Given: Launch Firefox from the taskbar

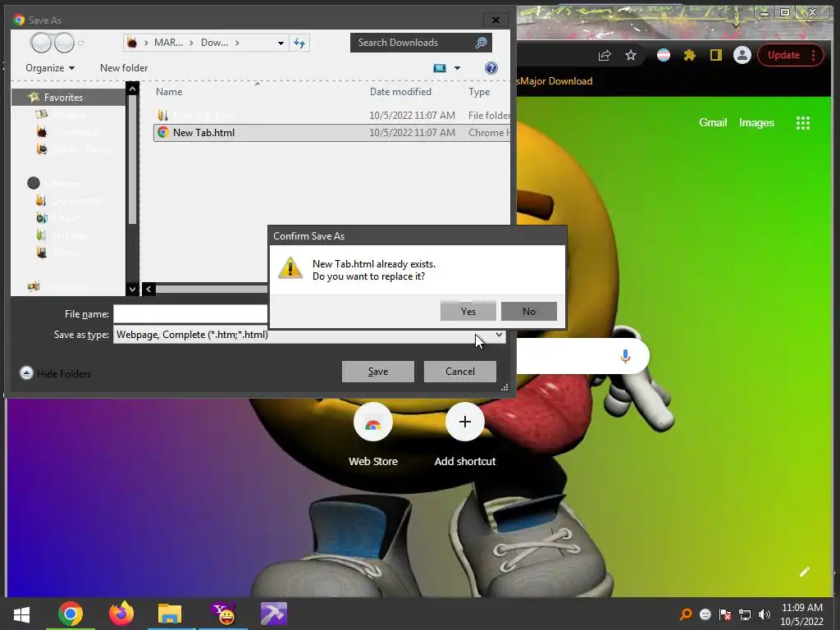Looking at the screenshot, I should click(121, 614).
